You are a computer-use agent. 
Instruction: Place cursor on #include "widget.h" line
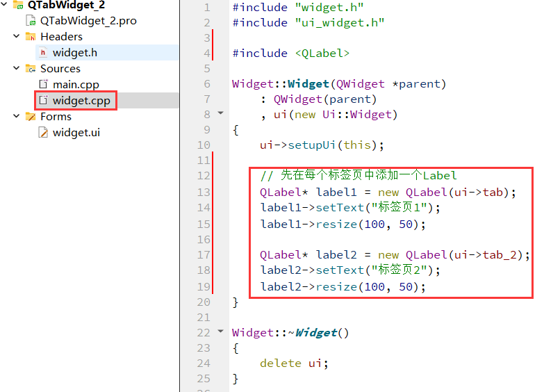coord(298,7)
